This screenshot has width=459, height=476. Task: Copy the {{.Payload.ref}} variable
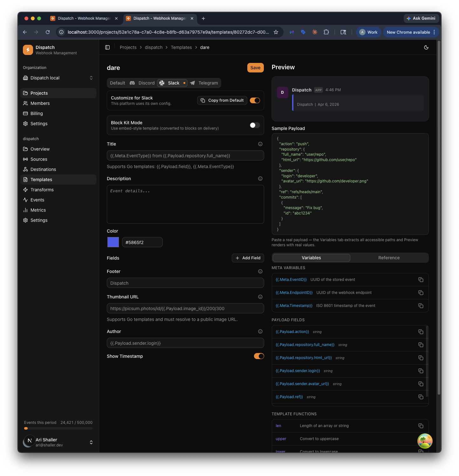(421, 397)
